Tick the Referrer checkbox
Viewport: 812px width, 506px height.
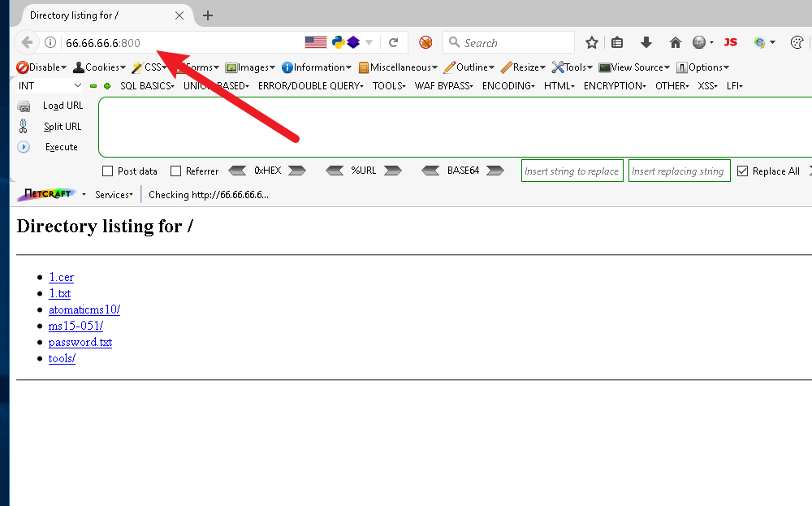click(x=175, y=171)
